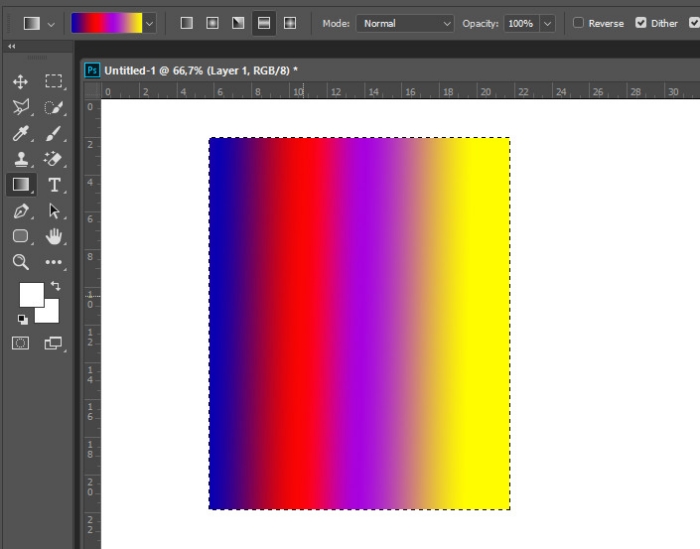Click the gradient preview swatch
The width and height of the screenshot is (700, 549).
point(106,23)
